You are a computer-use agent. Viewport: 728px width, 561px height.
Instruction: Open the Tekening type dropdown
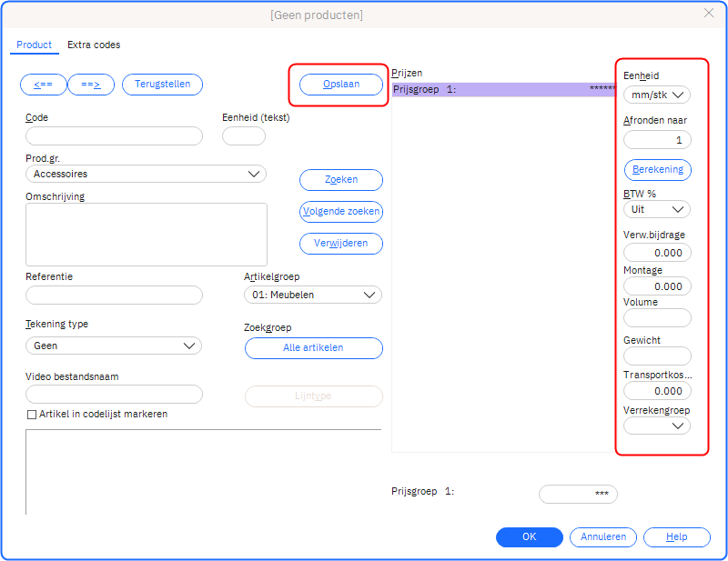(114, 346)
